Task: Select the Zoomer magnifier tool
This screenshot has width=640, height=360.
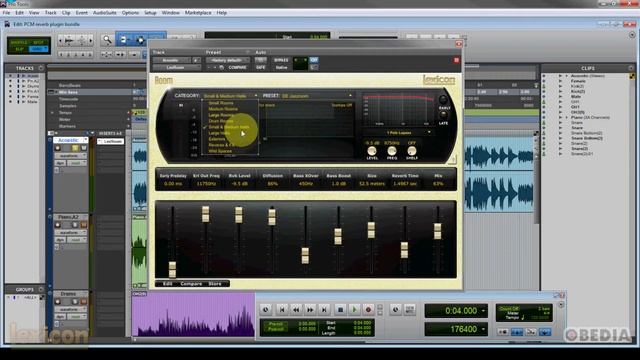Action: 107,40
